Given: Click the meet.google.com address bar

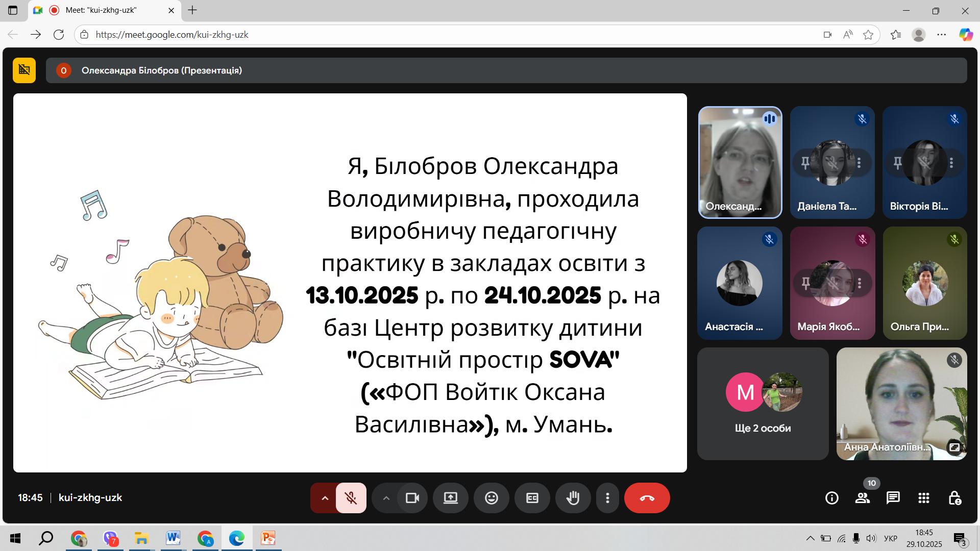Looking at the screenshot, I should [x=449, y=35].
